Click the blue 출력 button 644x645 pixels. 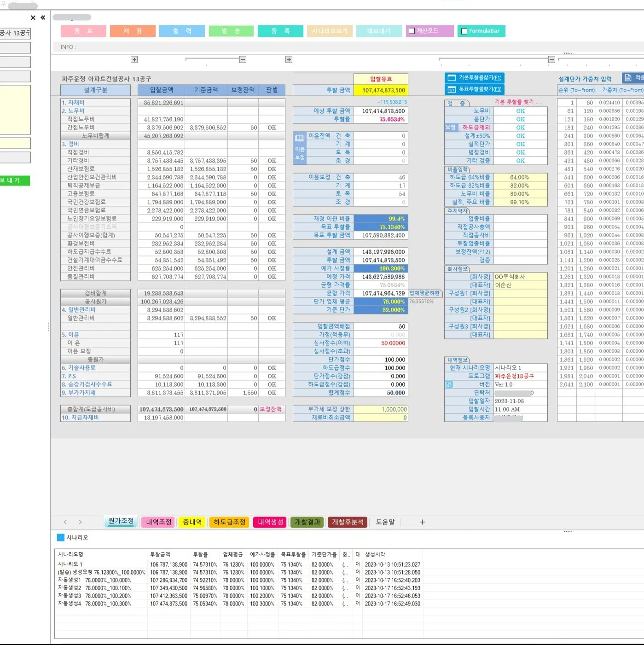tap(182, 31)
